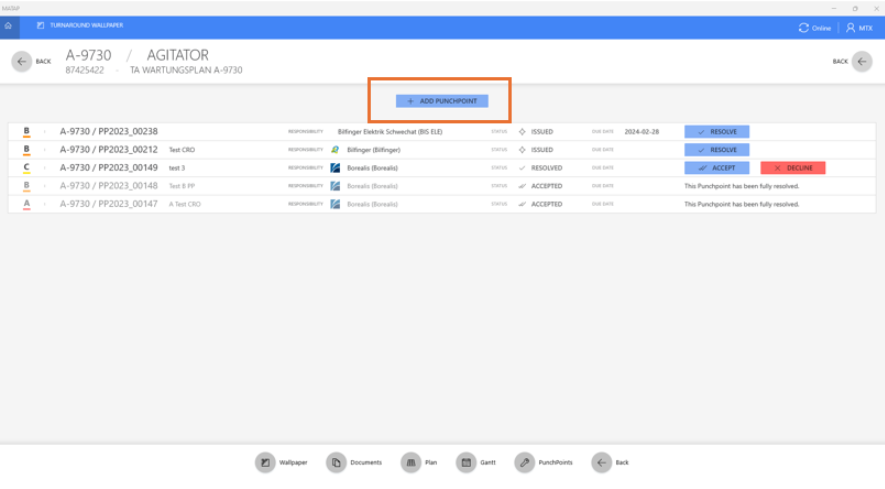Open Wallpaper view from bottom bar
The height and width of the screenshot is (489, 885).
pos(265,462)
